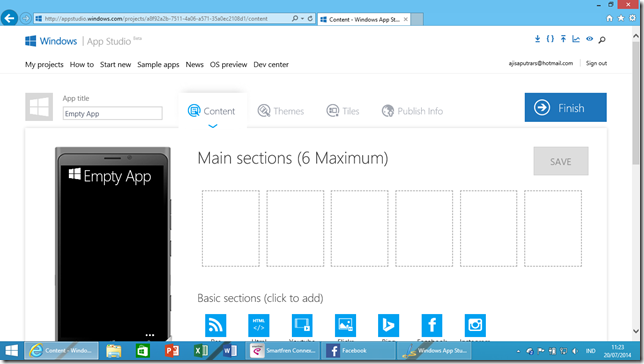Screen dimensions: 644x364
Task: Open the Dev center menu item
Action: 271,65
